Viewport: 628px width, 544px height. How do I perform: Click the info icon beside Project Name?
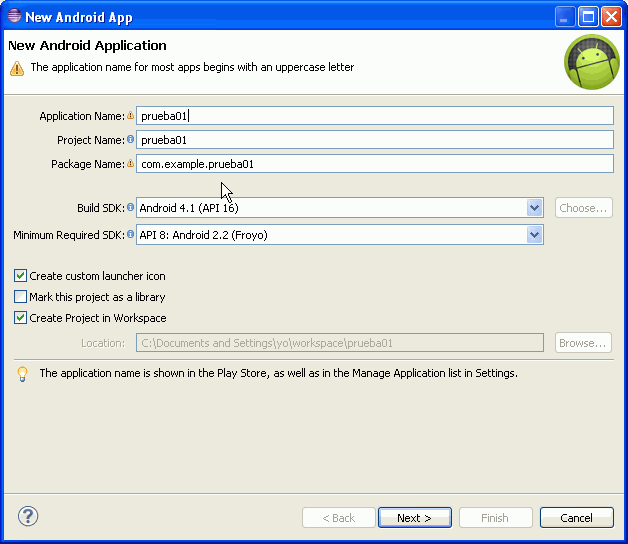pos(131,139)
